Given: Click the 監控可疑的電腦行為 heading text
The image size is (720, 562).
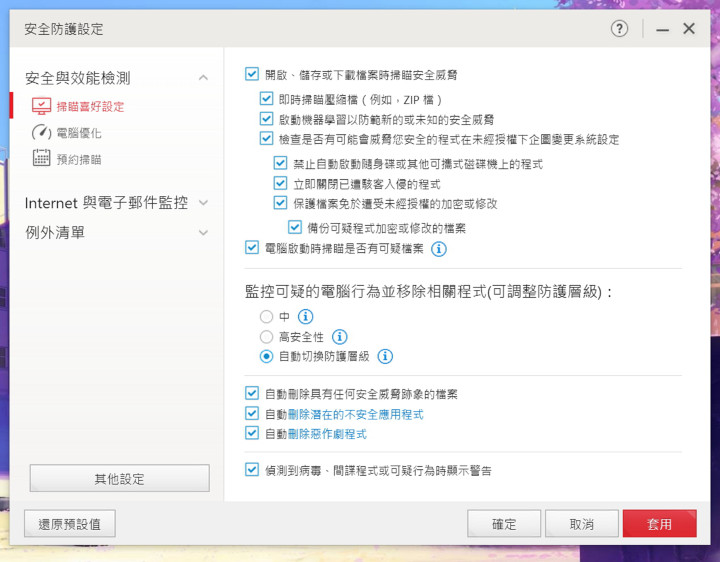Looking at the screenshot, I should pos(428,292).
